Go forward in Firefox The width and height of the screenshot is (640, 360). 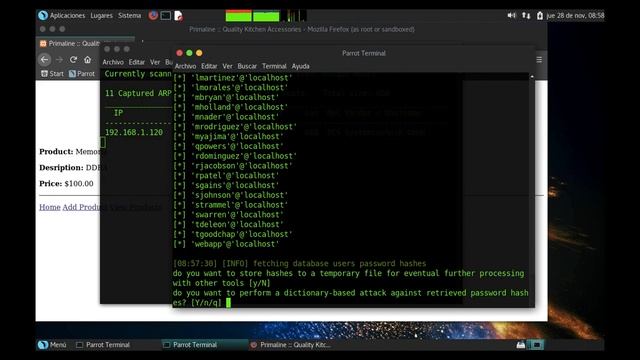59,60
